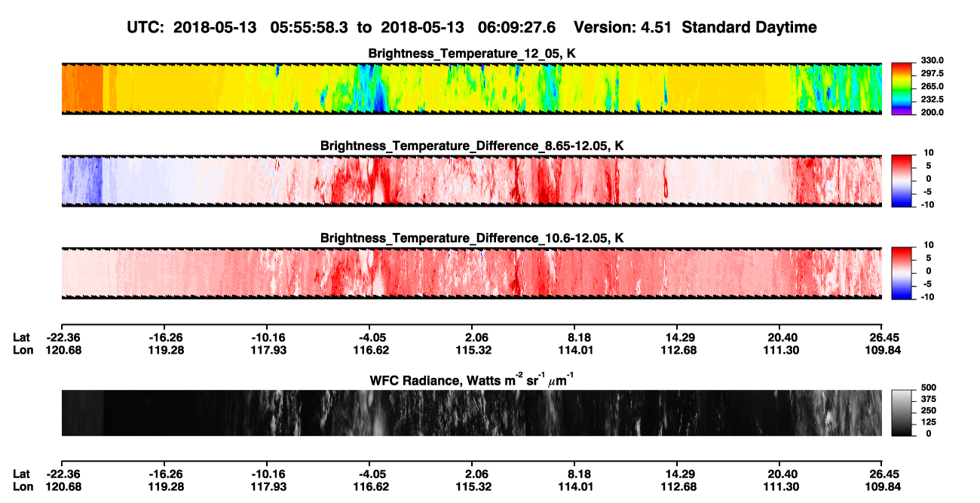Viewport: 980px width, 503px height.
Task: Click '500' on the WFC Radiance colorbar
Action: [928, 386]
